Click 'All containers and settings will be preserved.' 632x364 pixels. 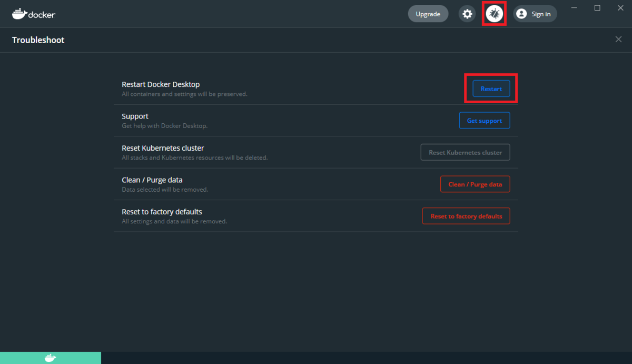point(184,94)
